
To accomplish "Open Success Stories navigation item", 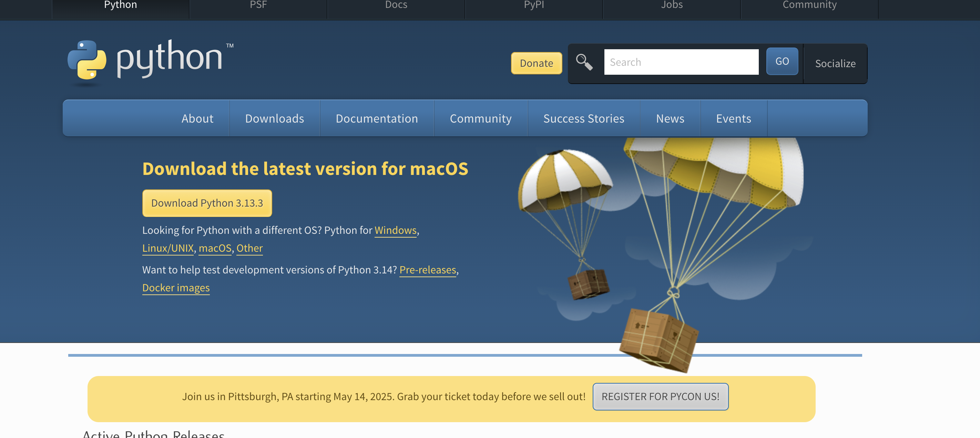I will tap(584, 118).
